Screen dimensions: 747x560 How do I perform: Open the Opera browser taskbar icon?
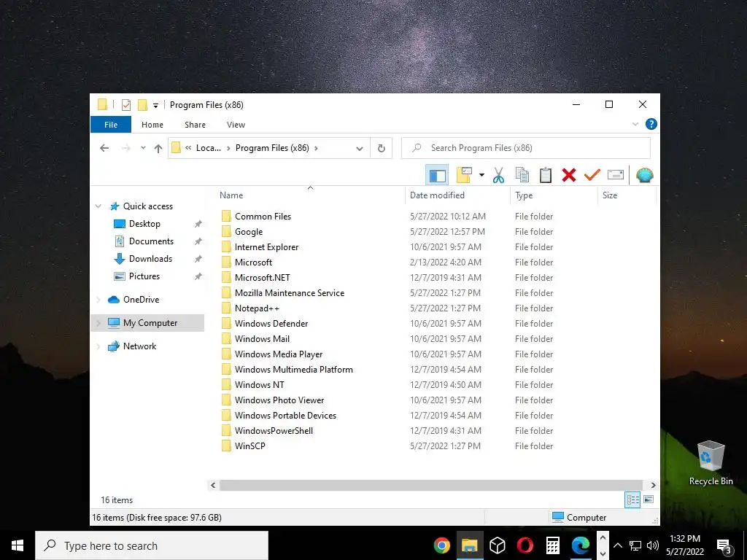tap(525, 545)
